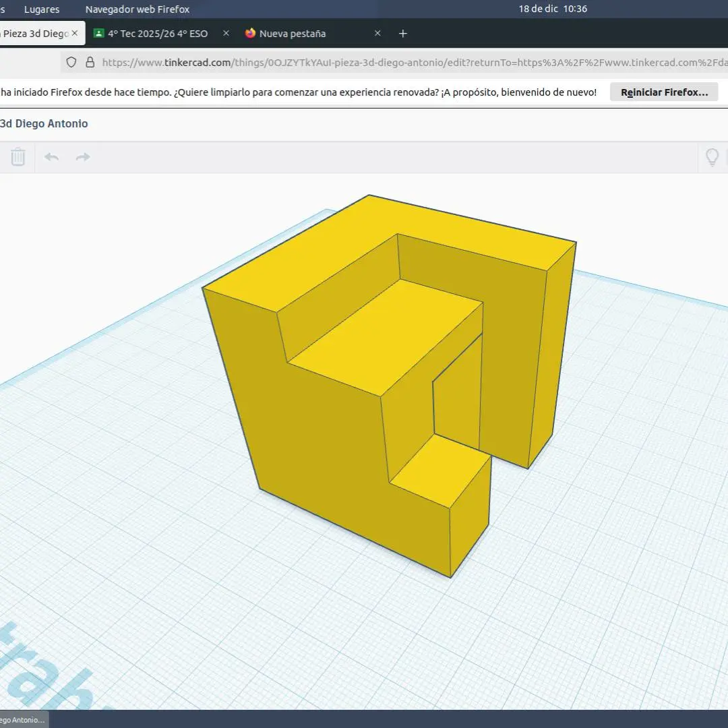
Task: Open the Lugares system menu
Action: tap(42, 9)
